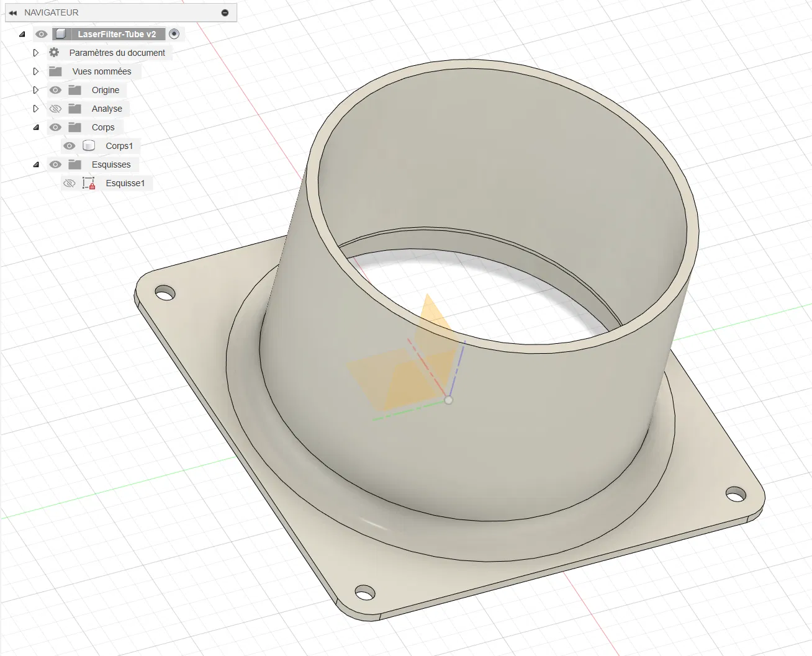Activate the LaserFilter-Tube v2 radio button

click(174, 34)
